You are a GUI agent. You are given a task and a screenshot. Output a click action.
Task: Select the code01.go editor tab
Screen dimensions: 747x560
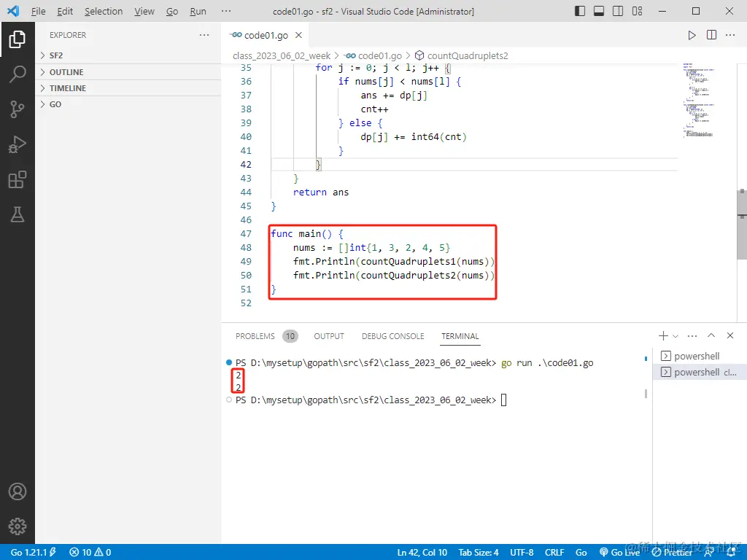[x=266, y=35]
